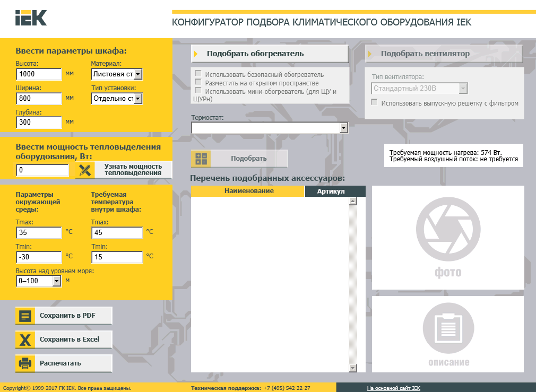The width and height of the screenshot is (536, 392).
Task: Click Сохранить в Excel button
Action: (x=64, y=339)
